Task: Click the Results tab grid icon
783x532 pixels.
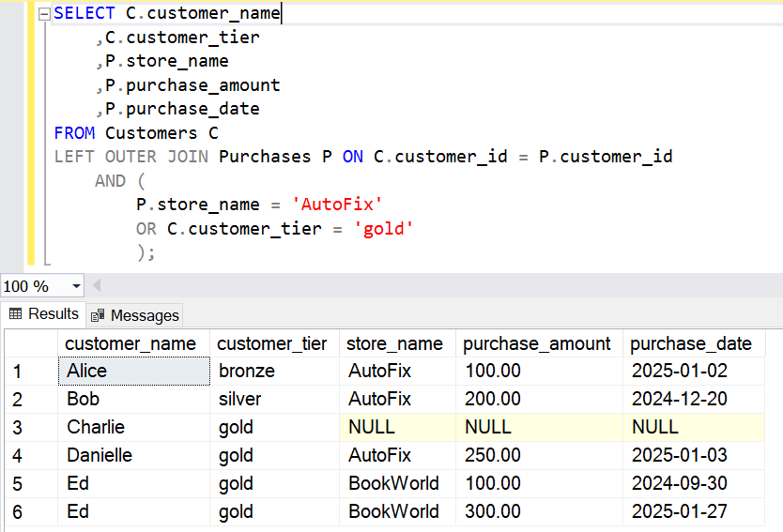Action: tap(15, 314)
